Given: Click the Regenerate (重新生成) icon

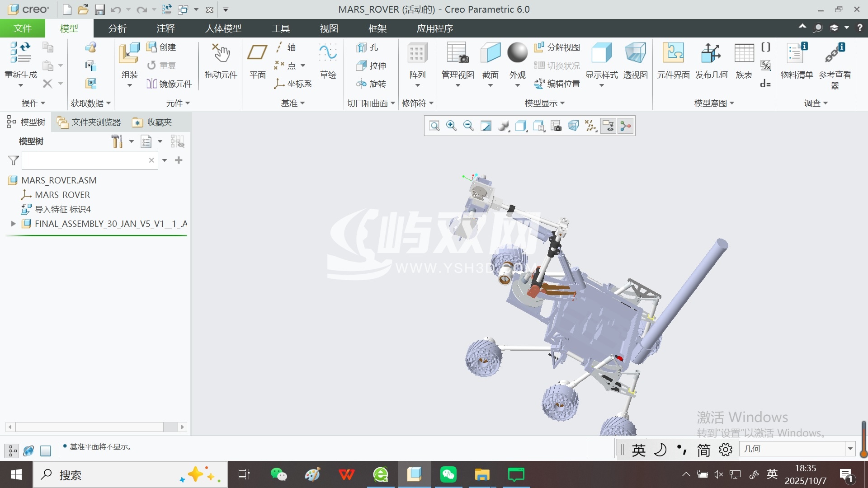Looking at the screenshot, I should tap(21, 52).
